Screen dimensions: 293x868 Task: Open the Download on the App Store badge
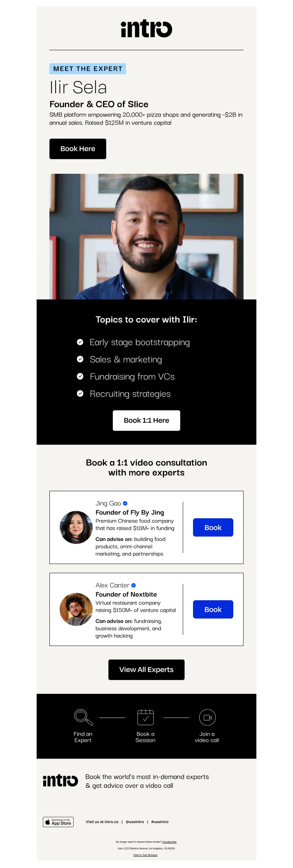(x=58, y=822)
